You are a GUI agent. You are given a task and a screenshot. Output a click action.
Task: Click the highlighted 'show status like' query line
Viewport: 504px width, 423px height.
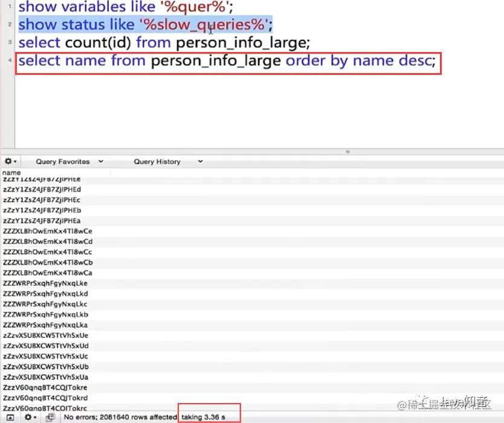pyautogui.click(x=145, y=25)
